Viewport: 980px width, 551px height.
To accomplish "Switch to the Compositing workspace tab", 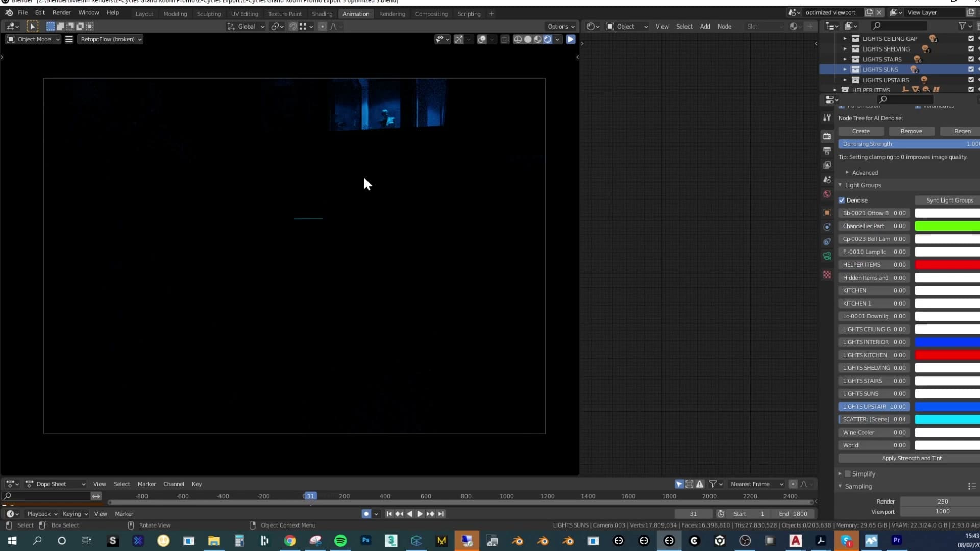I will [431, 14].
